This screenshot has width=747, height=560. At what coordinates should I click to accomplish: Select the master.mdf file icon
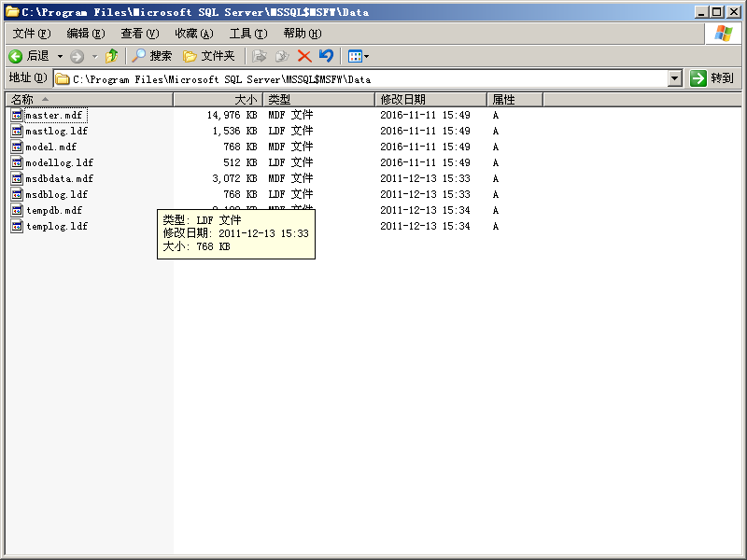[17, 115]
